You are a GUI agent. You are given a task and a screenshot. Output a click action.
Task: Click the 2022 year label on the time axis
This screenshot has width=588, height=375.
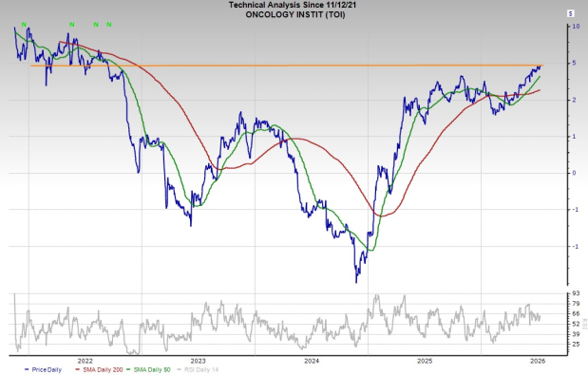click(x=85, y=361)
